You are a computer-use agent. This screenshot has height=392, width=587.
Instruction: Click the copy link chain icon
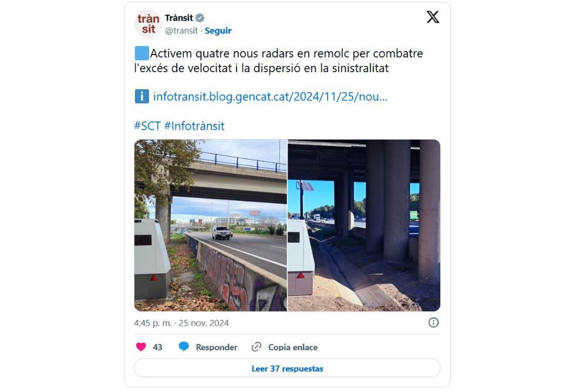click(257, 347)
